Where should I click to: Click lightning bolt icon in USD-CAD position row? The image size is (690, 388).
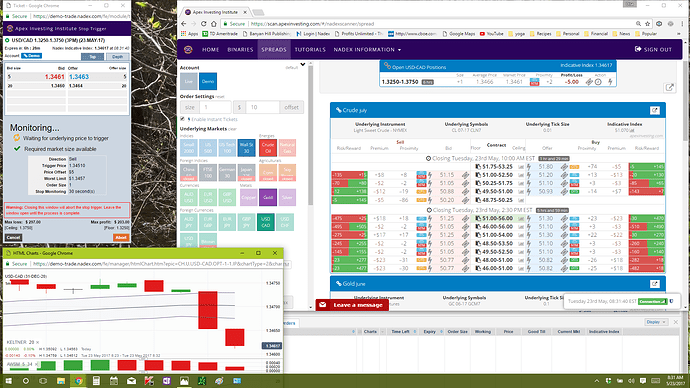click(610, 82)
